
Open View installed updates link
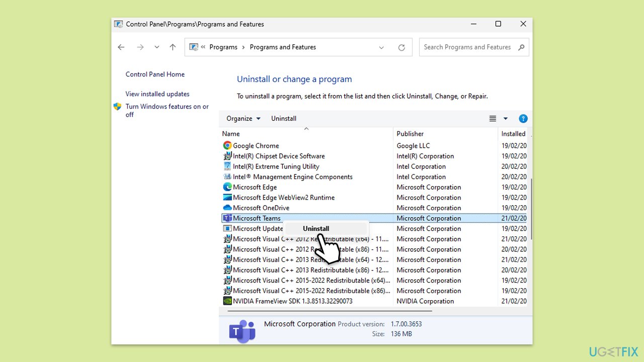(x=157, y=94)
